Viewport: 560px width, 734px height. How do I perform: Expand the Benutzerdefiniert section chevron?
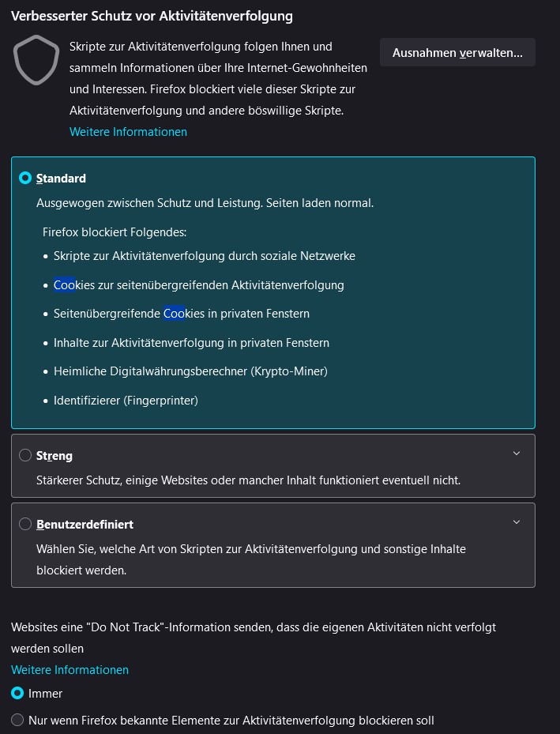tap(517, 522)
